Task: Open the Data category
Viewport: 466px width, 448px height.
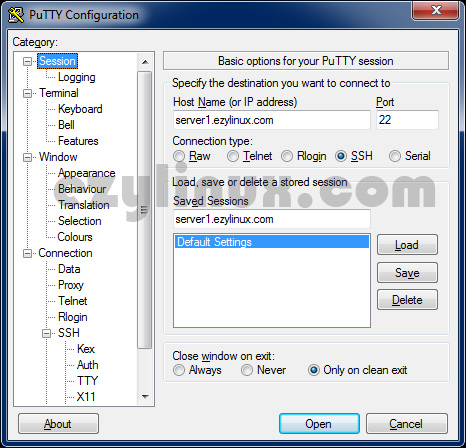Action: [69, 269]
